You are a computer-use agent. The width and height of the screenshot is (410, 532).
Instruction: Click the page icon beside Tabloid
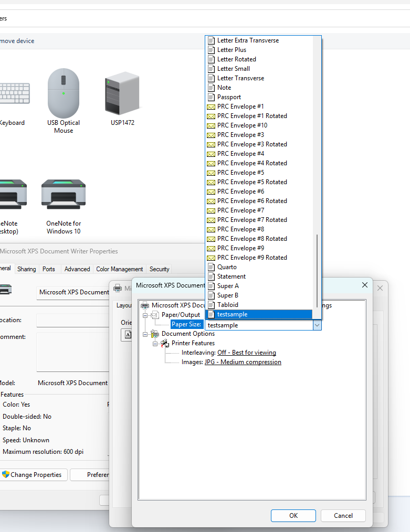(x=211, y=305)
